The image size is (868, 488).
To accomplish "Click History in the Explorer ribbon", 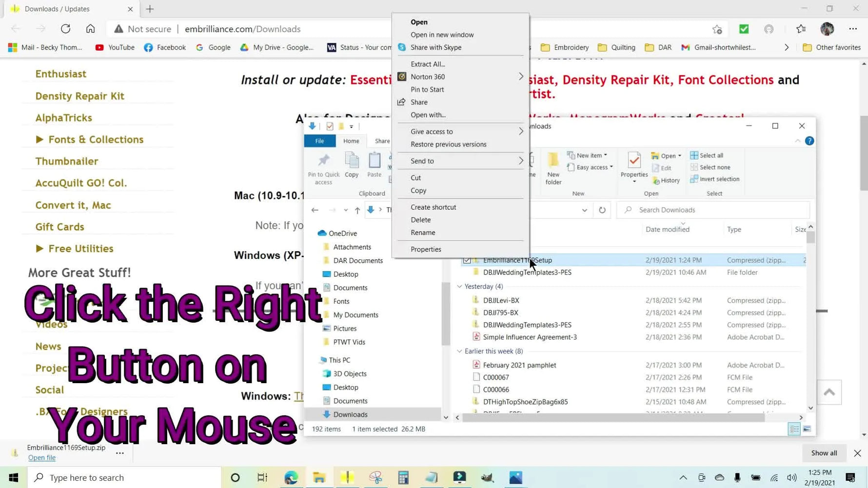I will click(666, 180).
